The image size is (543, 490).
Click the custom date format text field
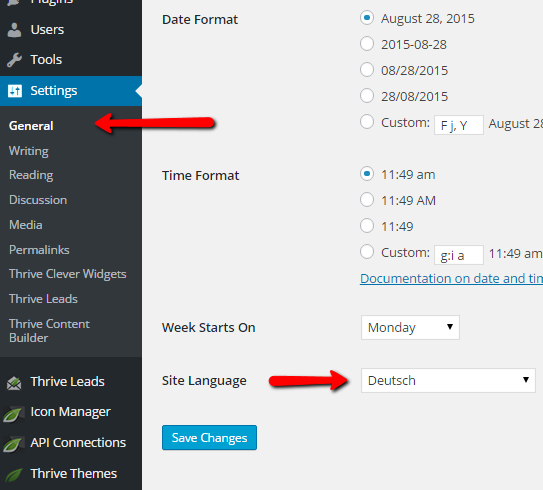[459, 125]
